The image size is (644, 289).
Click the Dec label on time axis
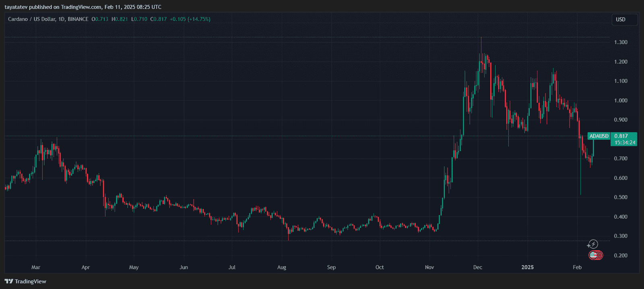tap(478, 267)
